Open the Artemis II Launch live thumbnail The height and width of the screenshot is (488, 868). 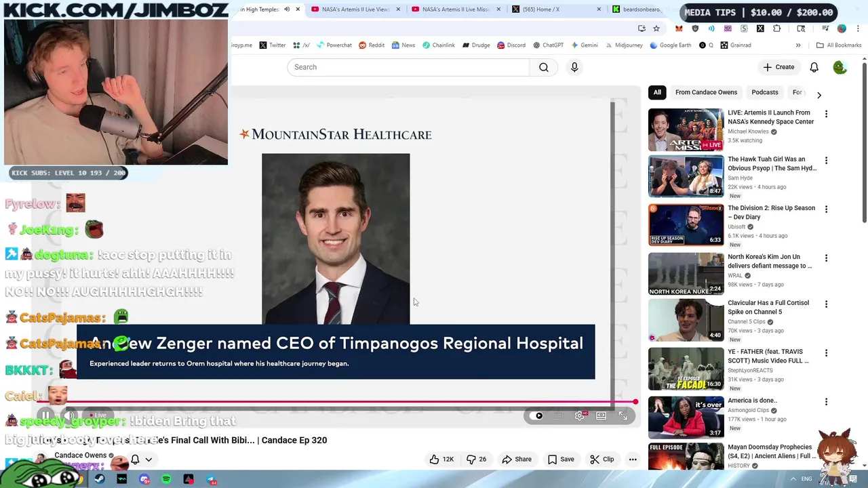[x=686, y=130]
